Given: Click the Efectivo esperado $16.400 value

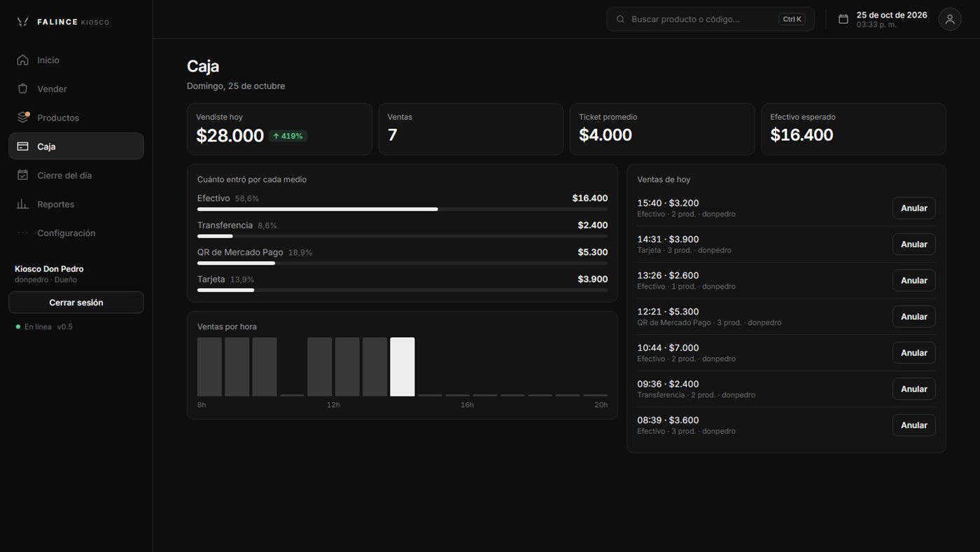Looking at the screenshot, I should pos(801,135).
